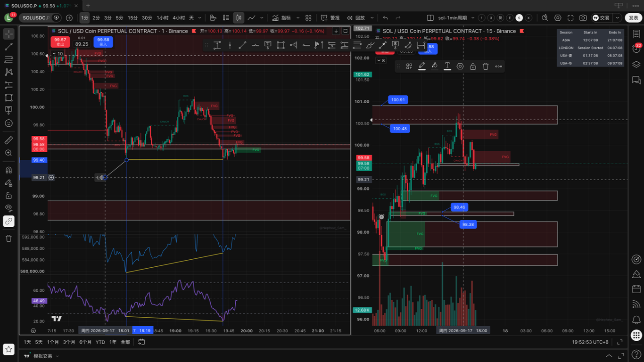Viewport: 644px width, 362px height.
Task: Select the ruler measure tool
Action: click(8, 140)
